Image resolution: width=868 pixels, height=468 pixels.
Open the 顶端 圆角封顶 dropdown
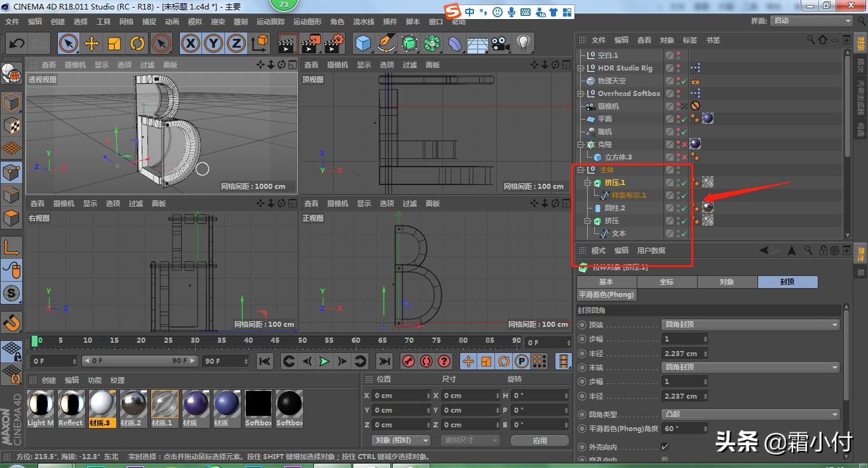[750, 324]
